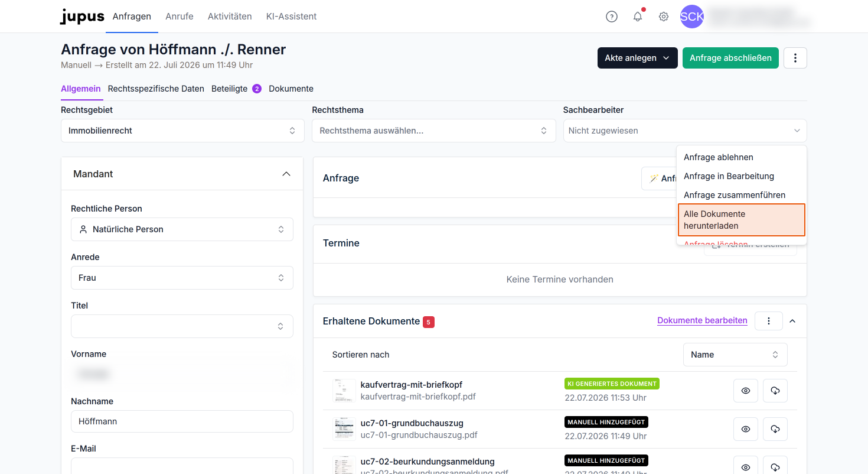Switch to Anfragen nav tab
The width and height of the screenshot is (868, 474).
point(132,17)
